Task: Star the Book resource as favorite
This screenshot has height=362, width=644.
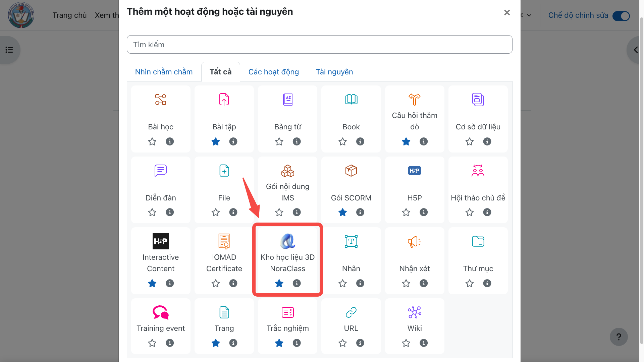Action: 342,141
